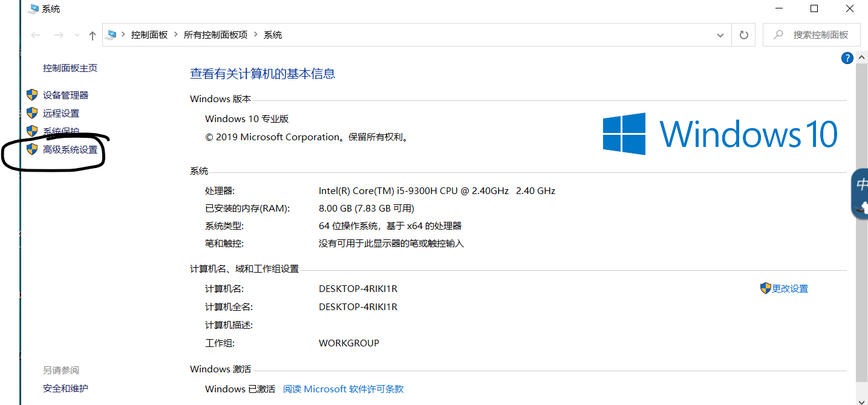Click the 没有可用于此显示器的笔或触控输入 value
Image resolution: width=868 pixels, height=405 pixels.
coord(391,244)
